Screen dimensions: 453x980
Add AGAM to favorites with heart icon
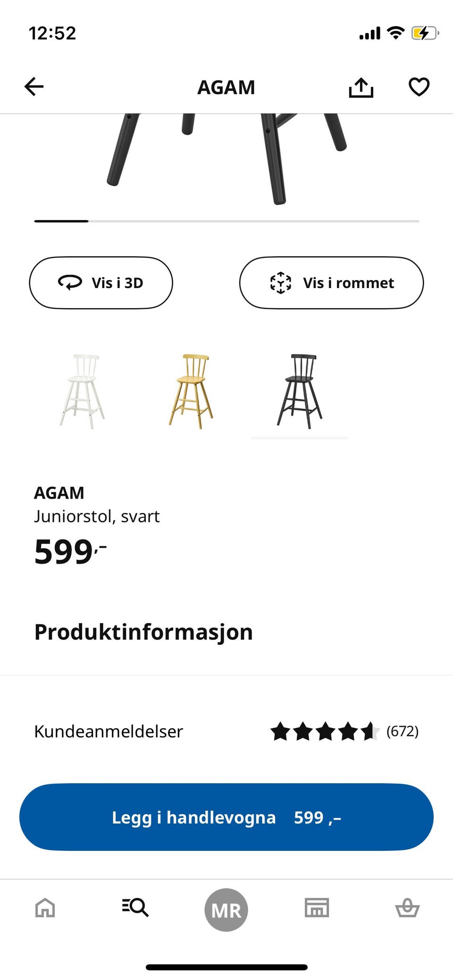click(x=419, y=87)
